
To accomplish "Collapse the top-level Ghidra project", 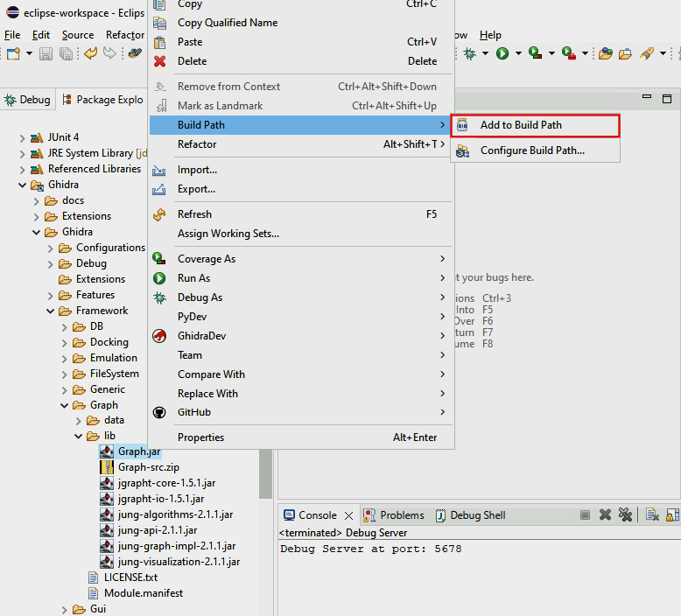I will (x=22, y=185).
